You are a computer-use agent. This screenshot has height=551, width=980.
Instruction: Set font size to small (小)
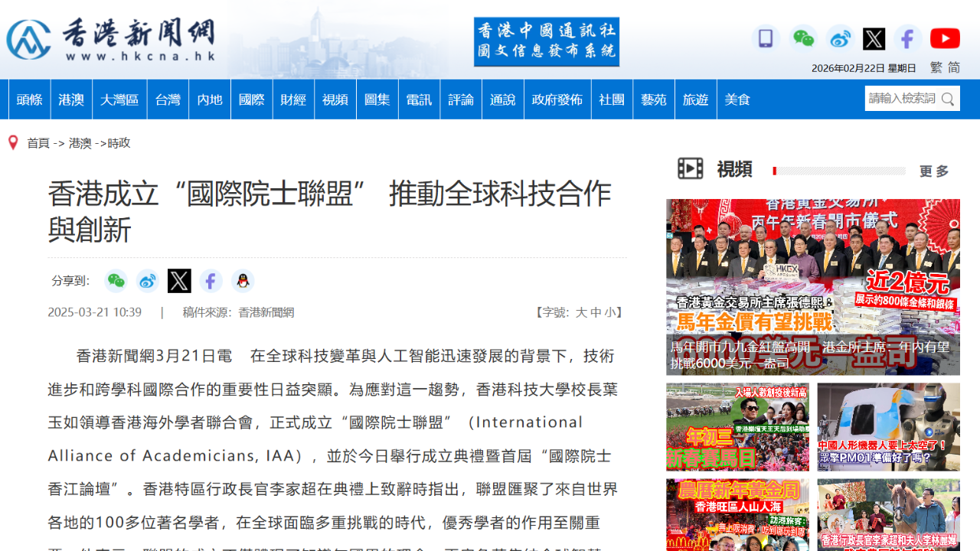click(609, 312)
